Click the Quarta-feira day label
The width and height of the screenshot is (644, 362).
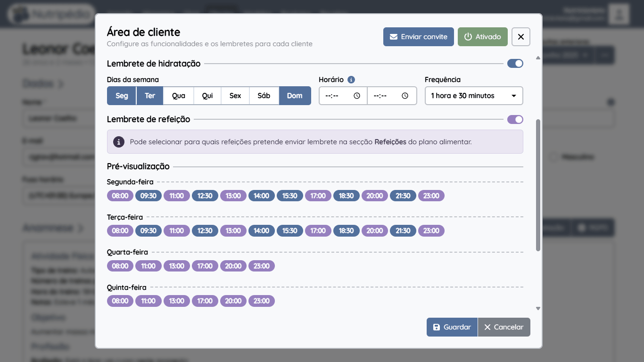[x=127, y=252]
